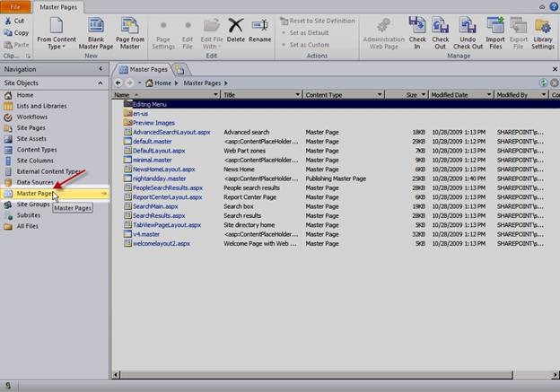Open AdvancedSearchLayout.aspx file
Screen dimensions: 560x392
tap(171, 132)
